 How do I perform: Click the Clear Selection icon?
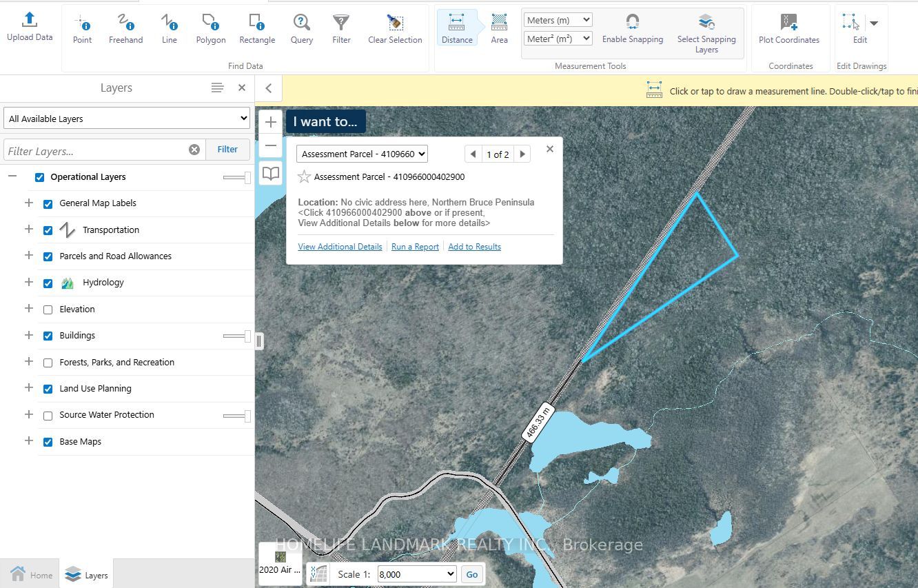point(395,23)
